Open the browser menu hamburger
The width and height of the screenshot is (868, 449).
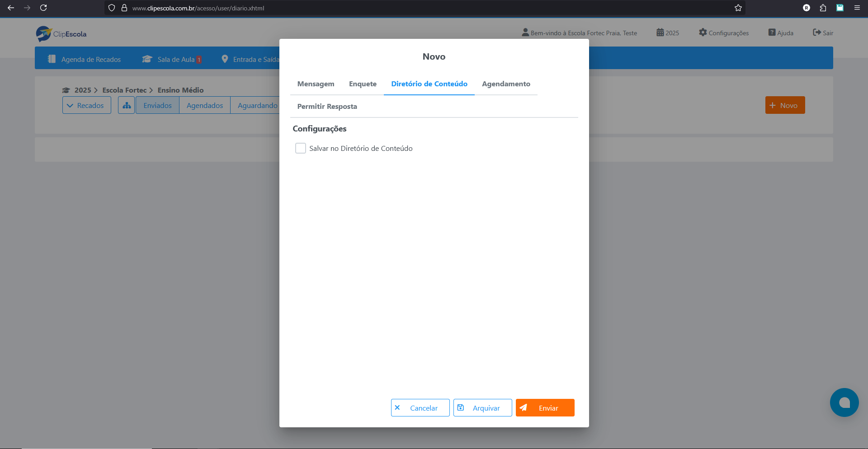857,8
